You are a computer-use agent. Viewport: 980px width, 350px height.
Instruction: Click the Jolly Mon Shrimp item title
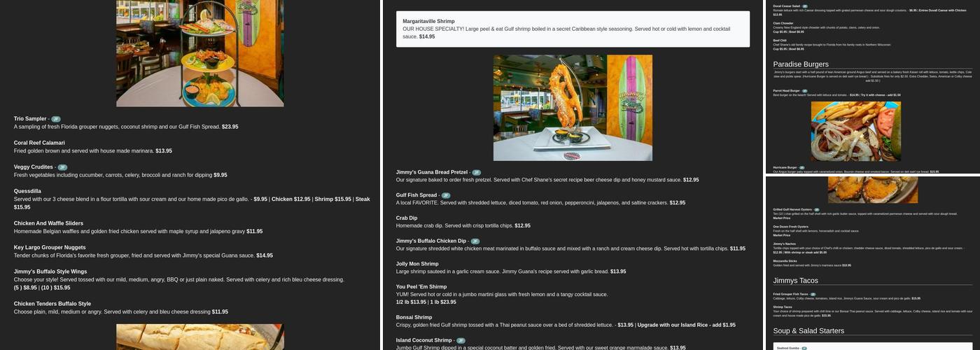417,264
